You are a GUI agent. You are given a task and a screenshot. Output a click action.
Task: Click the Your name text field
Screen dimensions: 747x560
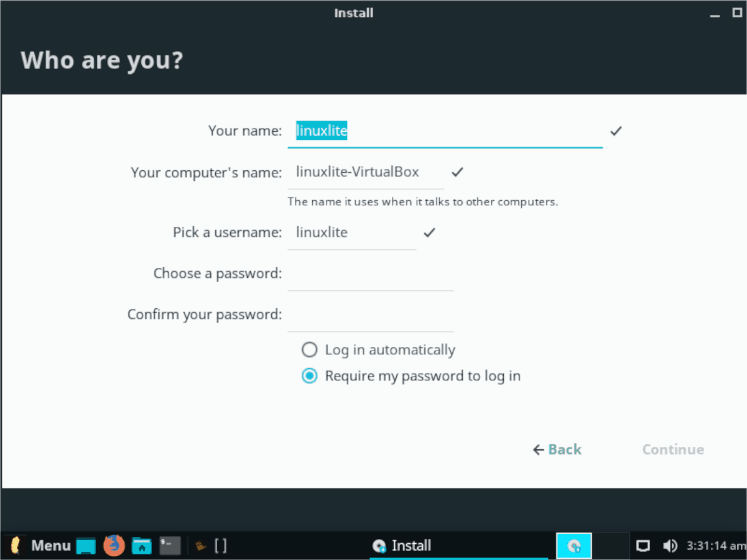click(445, 132)
